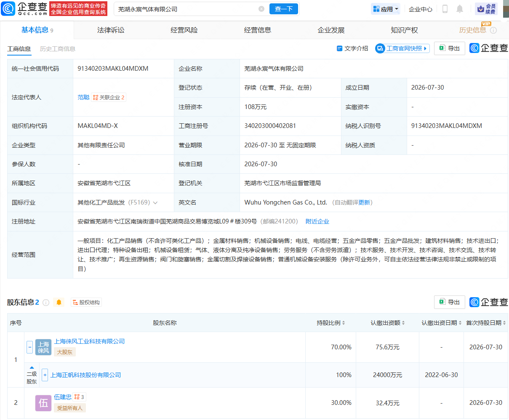Screen dimensions: 509x420
Task: Click the user avatar in top corner
Action: (x=506, y=8)
